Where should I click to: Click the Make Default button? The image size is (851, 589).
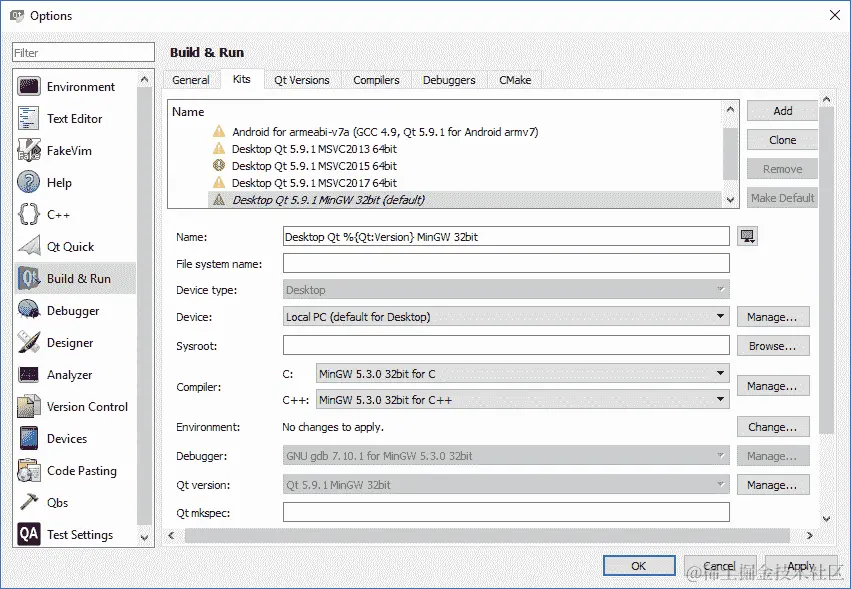[782, 198]
